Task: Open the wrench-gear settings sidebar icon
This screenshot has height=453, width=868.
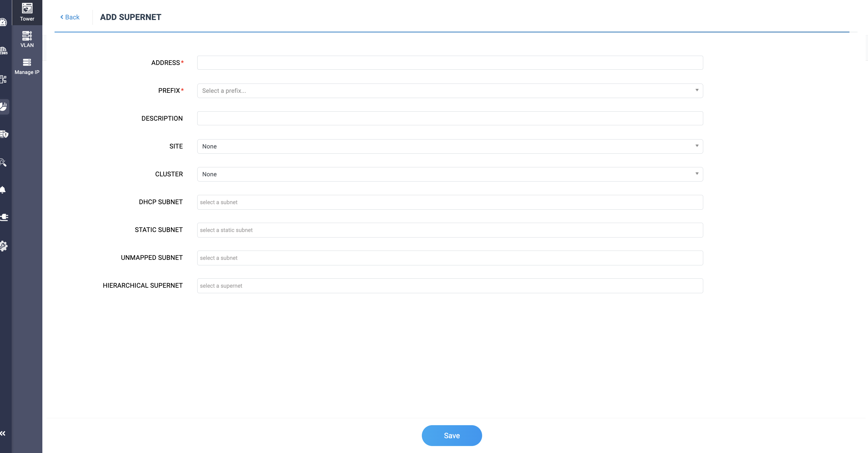Action: click(3, 246)
